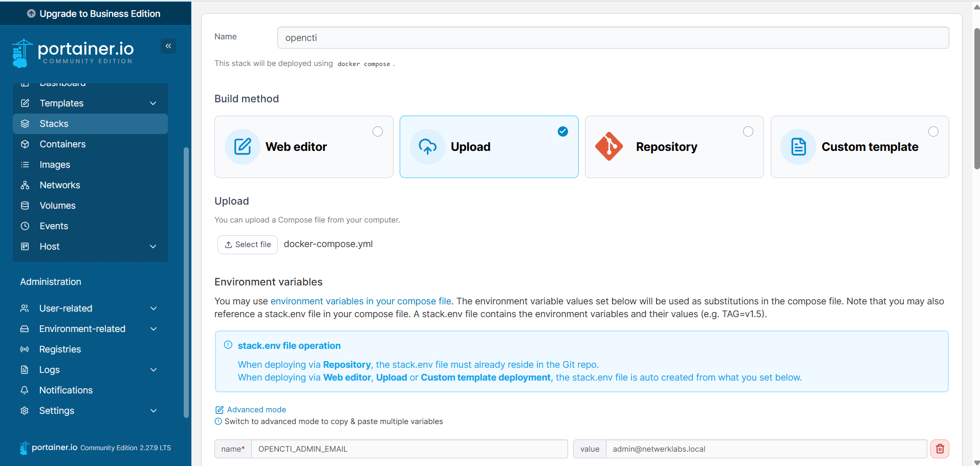
Task: Click the info icon beside stack.env file operation
Action: (x=228, y=345)
